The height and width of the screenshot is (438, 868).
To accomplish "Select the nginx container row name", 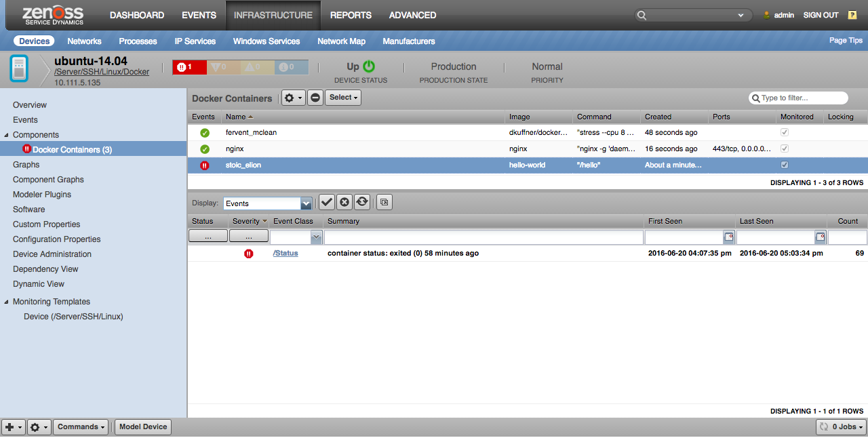I will tap(235, 148).
